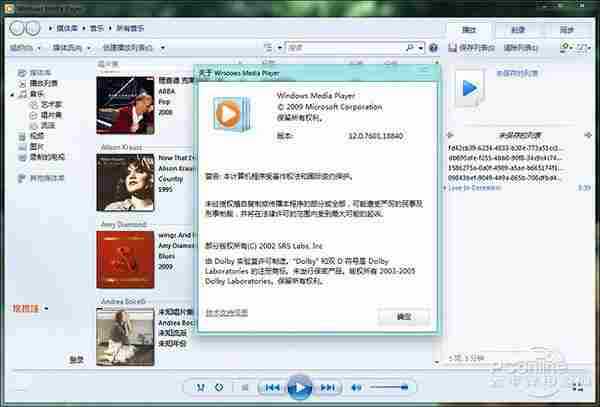Viewport: 600px width, 407px height.
Task: Toggle repeat mode in playback bar
Action: [219, 387]
